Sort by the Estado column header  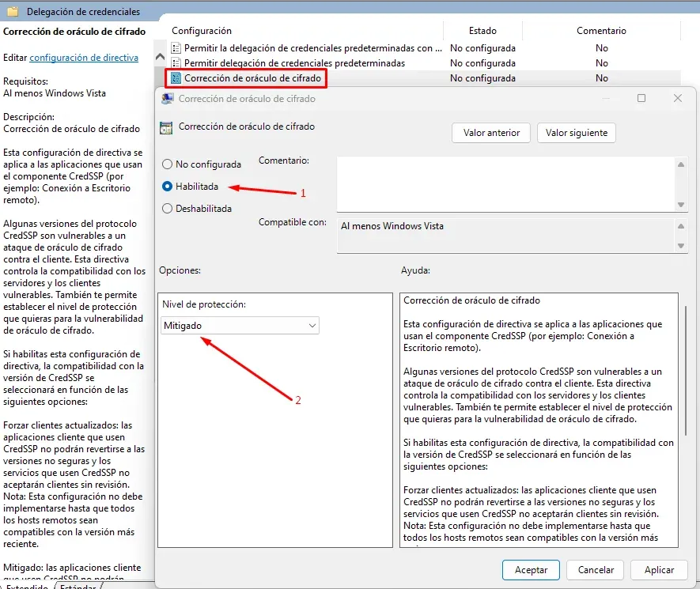pos(482,31)
